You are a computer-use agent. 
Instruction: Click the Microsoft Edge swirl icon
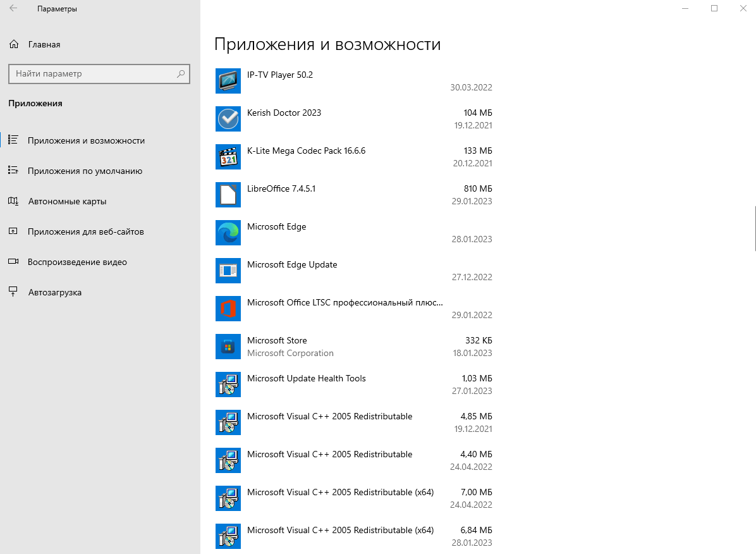tap(228, 233)
